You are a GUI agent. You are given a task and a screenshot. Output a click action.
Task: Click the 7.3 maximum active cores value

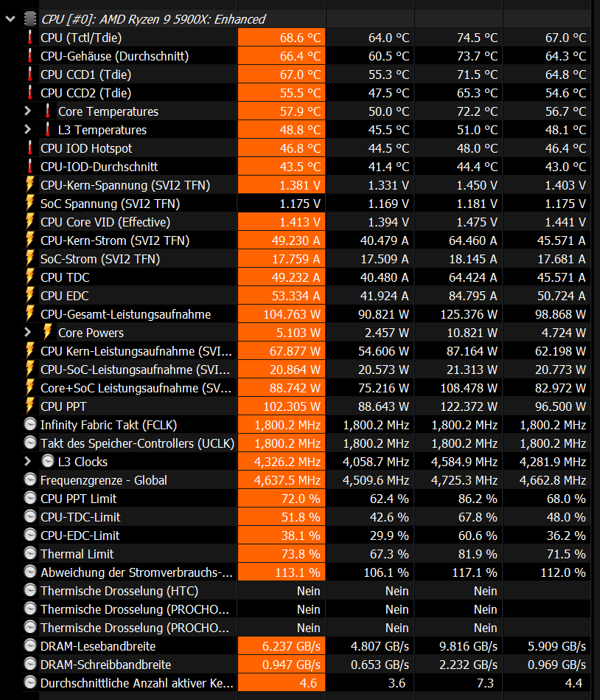485,683
